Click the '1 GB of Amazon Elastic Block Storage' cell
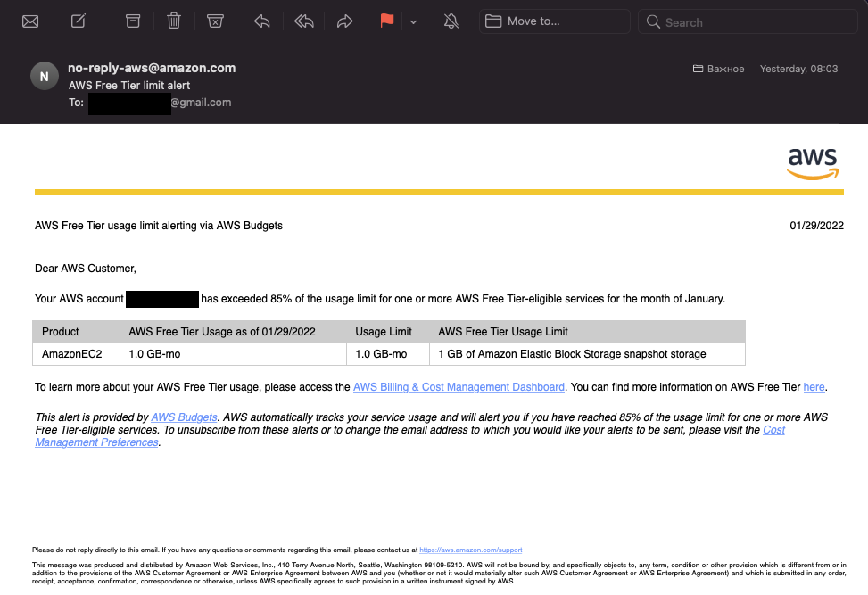The image size is (868, 595). [x=587, y=354]
